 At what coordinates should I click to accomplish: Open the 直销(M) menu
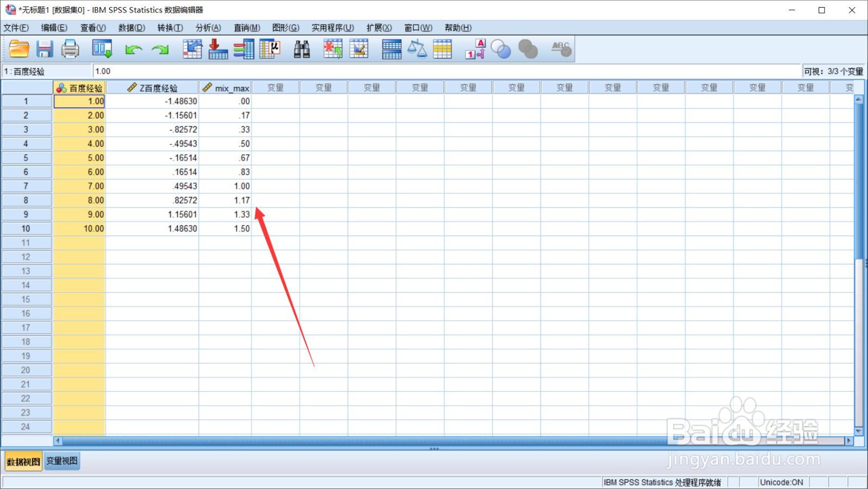tap(247, 28)
